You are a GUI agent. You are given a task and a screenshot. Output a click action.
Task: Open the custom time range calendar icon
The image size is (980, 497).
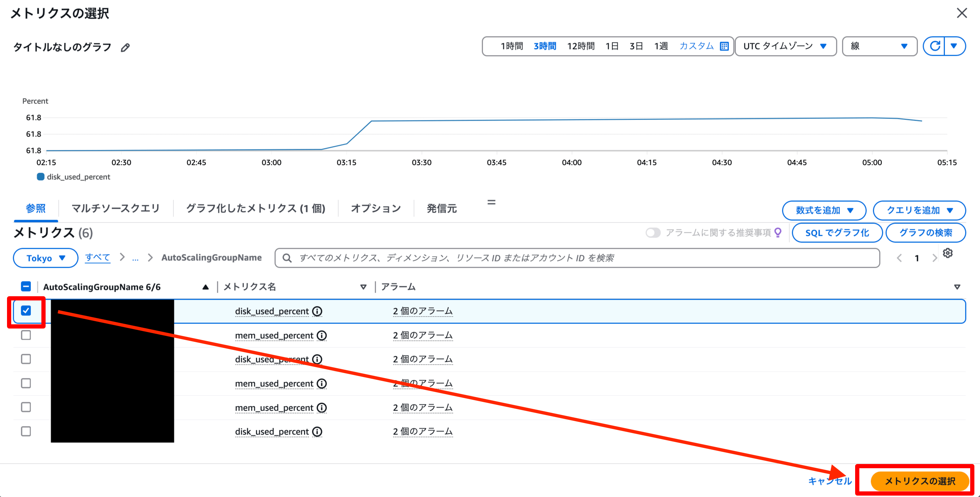[724, 46]
